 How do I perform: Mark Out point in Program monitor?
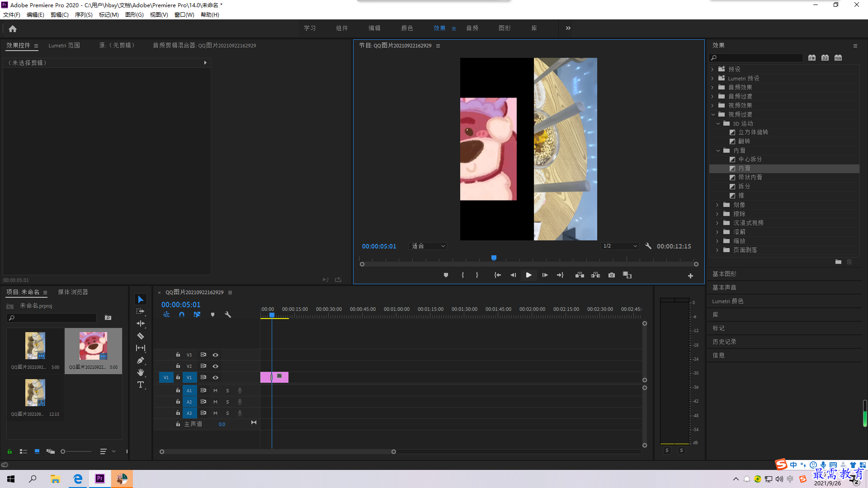coord(477,275)
